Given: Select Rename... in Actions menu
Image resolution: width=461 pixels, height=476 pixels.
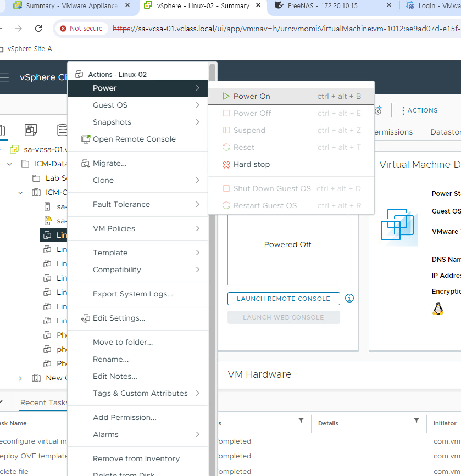Looking at the screenshot, I should coord(138,359).
